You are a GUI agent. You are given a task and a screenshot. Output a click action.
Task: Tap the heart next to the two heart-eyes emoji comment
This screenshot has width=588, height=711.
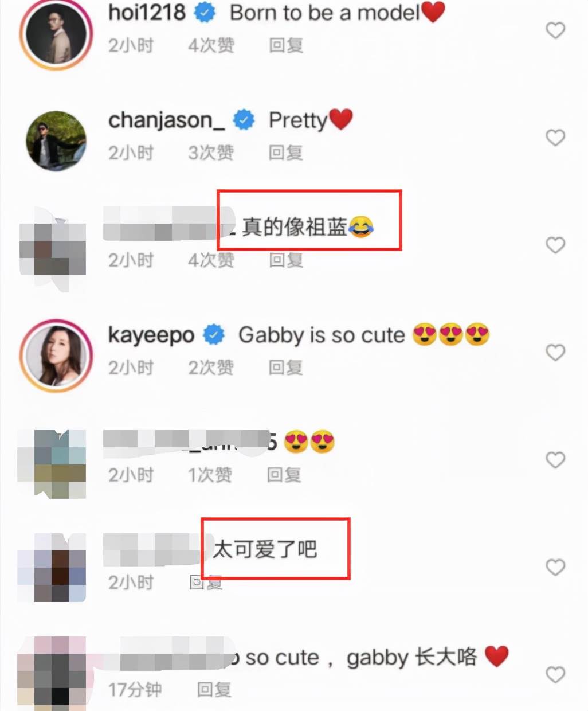[x=555, y=460]
